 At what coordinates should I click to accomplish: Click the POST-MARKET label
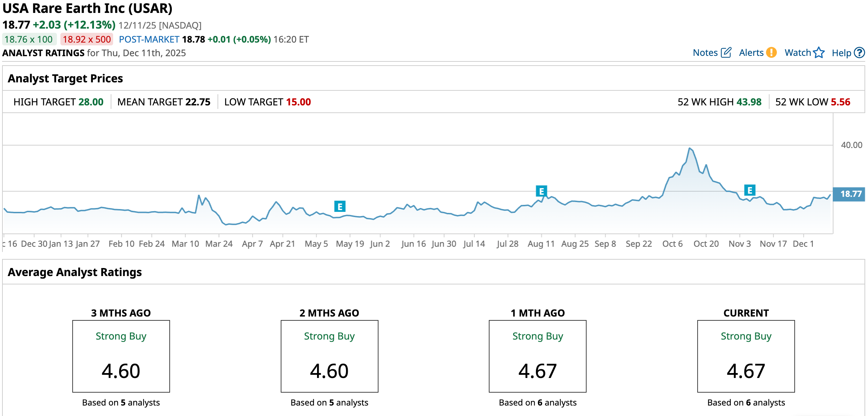coord(149,39)
